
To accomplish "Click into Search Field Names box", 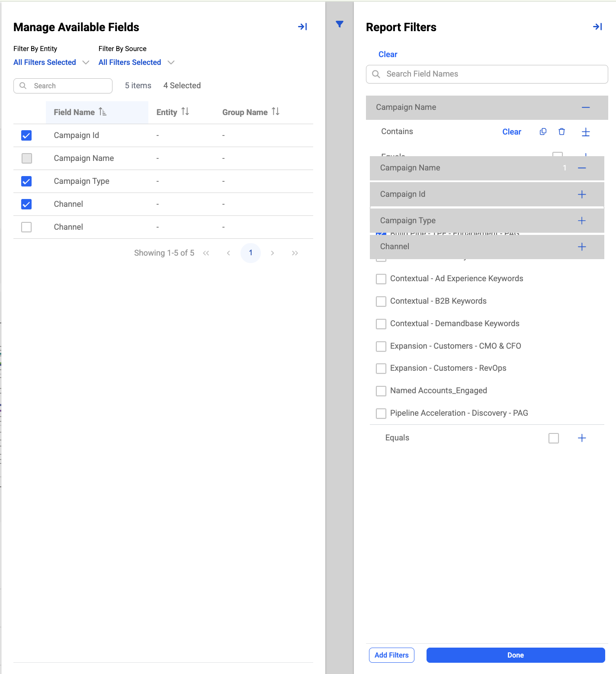I will point(487,74).
